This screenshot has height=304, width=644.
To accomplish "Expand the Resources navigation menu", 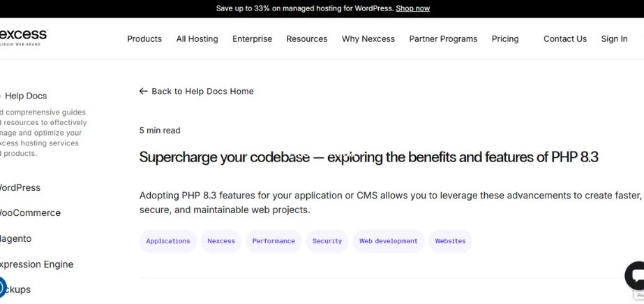I will click(x=306, y=39).
